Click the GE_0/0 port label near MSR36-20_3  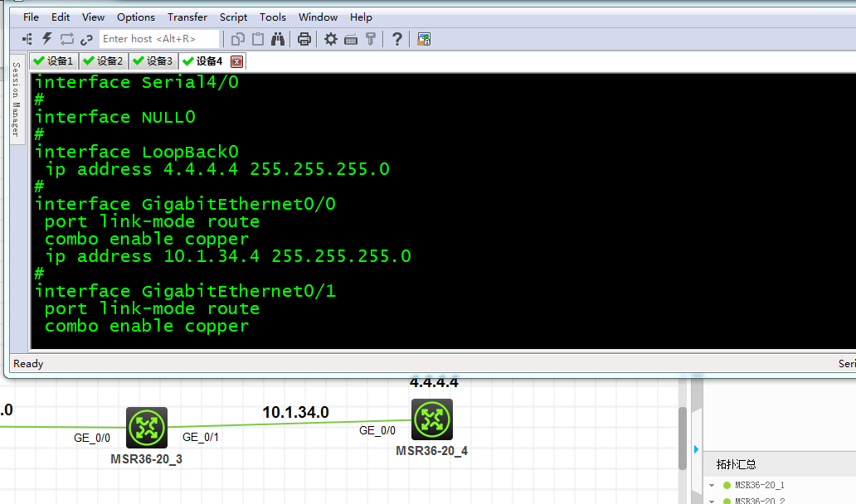click(92, 438)
